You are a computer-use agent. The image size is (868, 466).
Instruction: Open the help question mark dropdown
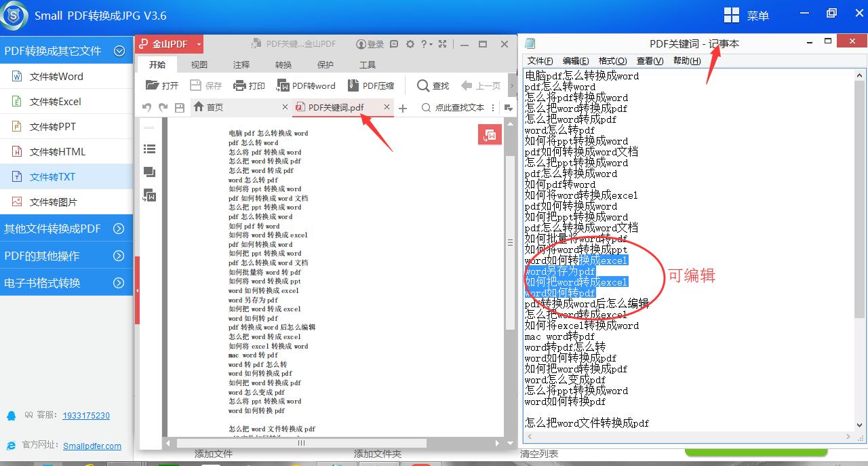click(x=427, y=44)
